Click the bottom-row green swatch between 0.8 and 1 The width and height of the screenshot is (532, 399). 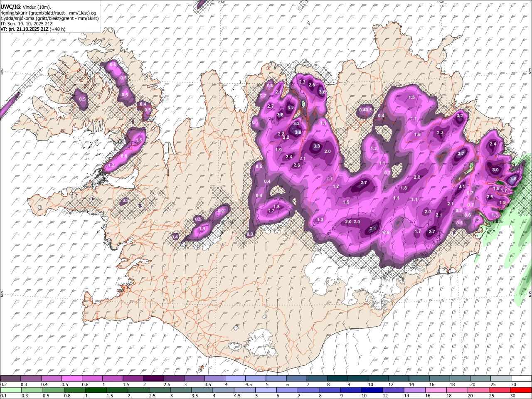tap(74, 390)
